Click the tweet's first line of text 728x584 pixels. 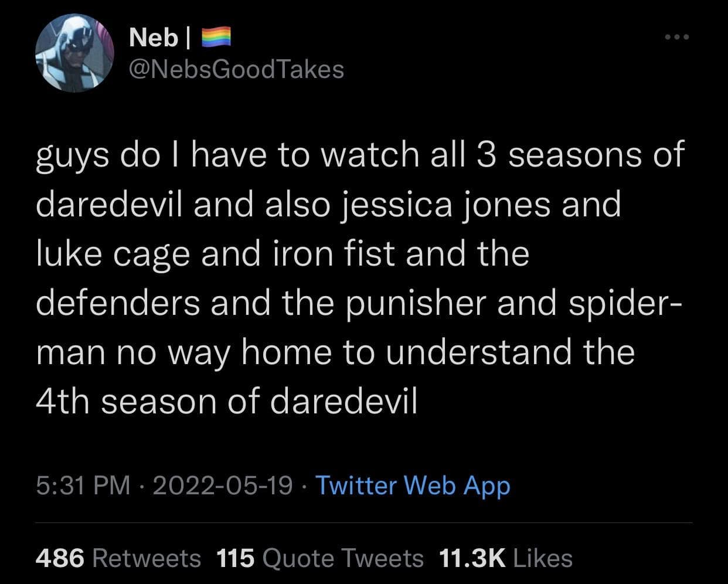point(360,155)
